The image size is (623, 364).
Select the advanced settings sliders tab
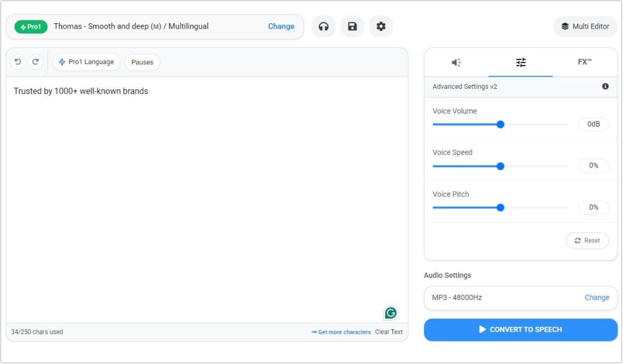click(x=521, y=62)
